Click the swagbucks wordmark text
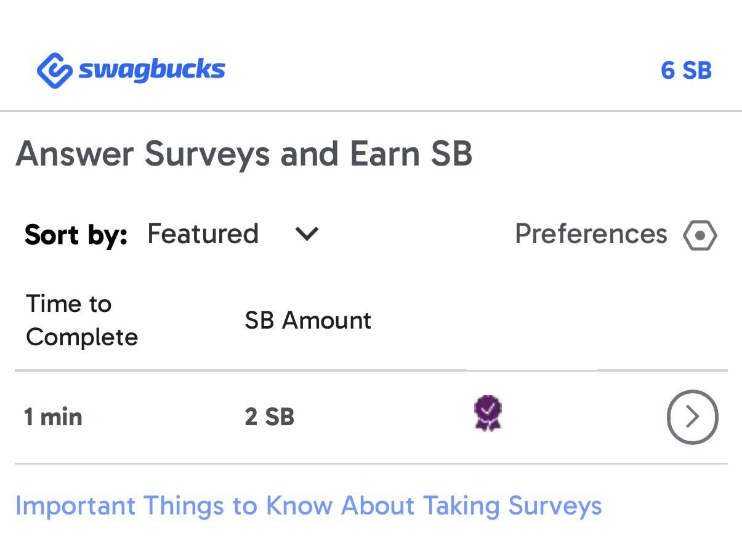This screenshot has height=560, width=742. click(x=151, y=70)
